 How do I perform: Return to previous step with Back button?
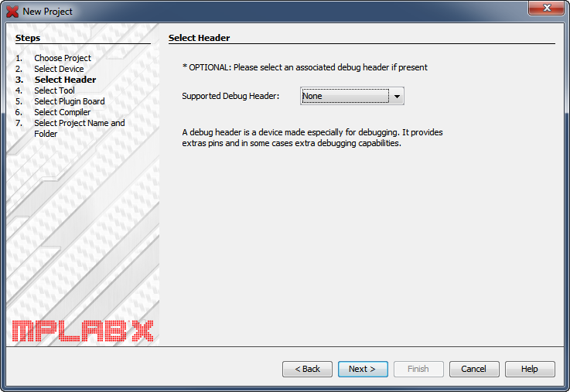pyautogui.click(x=307, y=369)
